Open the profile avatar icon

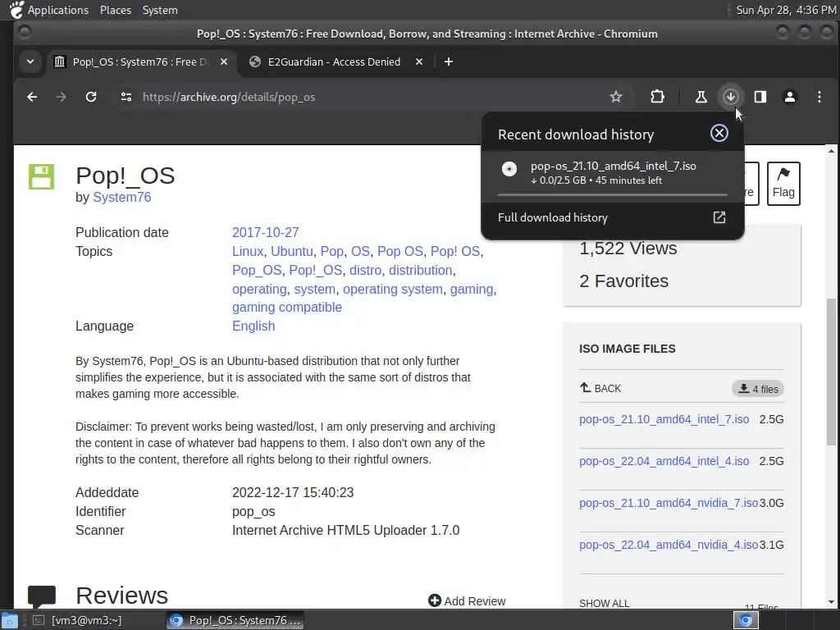tap(790, 97)
